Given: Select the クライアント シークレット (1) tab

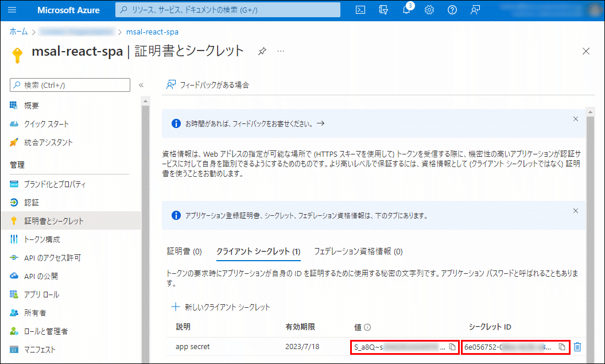Looking at the screenshot, I should pos(258,251).
